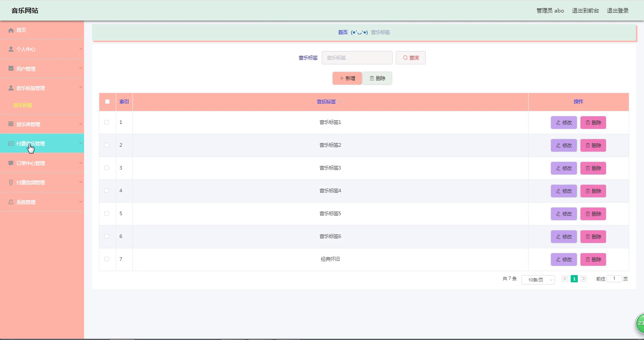This screenshot has width=644, height=340.
Task: Expand the 音乐库管理 menu chevron
Action: (81, 124)
